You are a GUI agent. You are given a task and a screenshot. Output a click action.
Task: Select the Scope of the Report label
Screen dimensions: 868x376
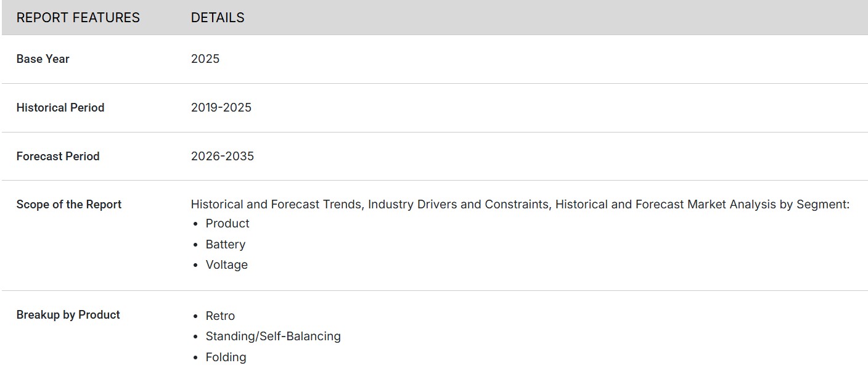click(69, 205)
